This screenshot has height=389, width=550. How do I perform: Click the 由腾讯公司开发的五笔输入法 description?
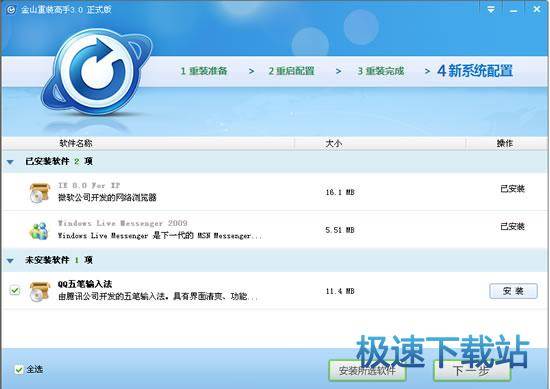coord(157,296)
